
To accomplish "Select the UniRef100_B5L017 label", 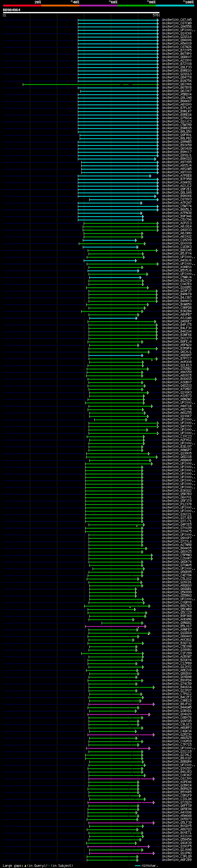I will pos(177,626).
